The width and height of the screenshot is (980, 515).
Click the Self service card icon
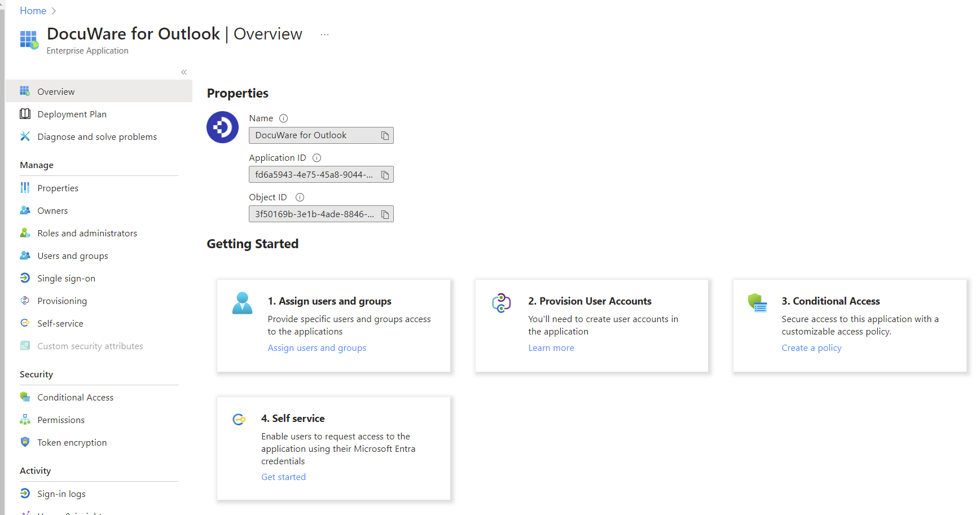(x=239, y=419)
